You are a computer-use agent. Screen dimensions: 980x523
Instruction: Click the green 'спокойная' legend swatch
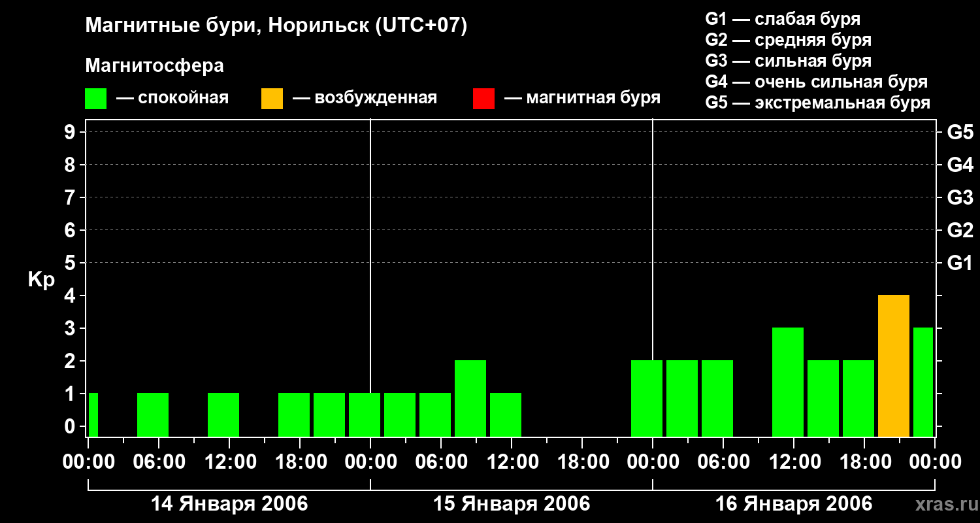click(96, 99)
